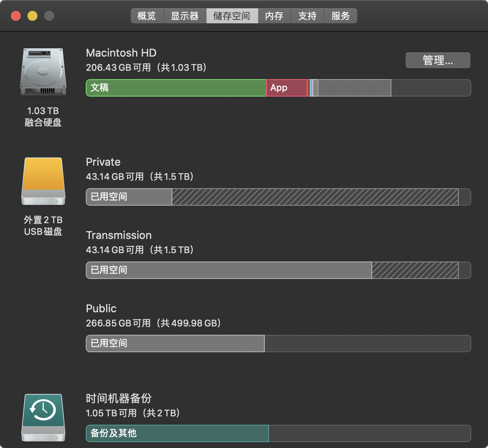This screenshot has width=488, height=448.
Task: Click the Public volume used-space bar
Action: 175,343
